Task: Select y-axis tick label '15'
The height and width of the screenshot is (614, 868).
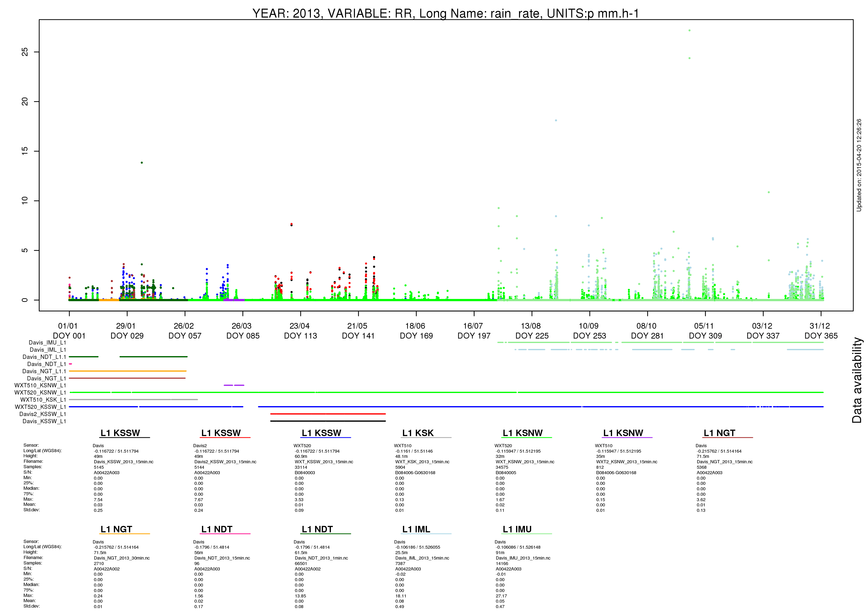Action: tap(25, 151)
